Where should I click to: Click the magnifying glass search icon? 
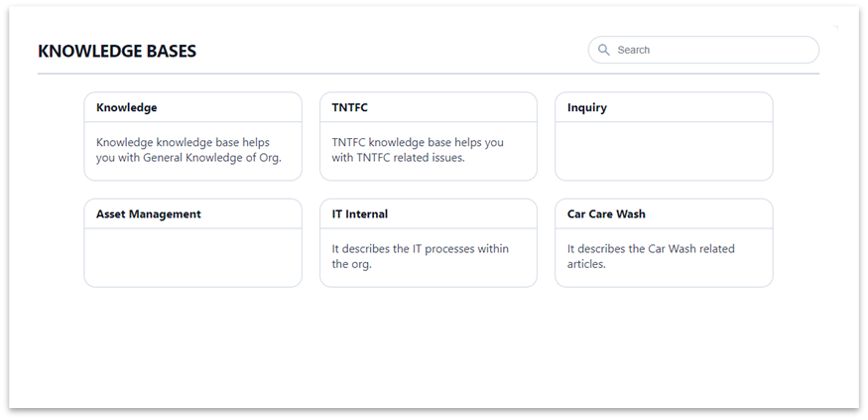point(604,50)
